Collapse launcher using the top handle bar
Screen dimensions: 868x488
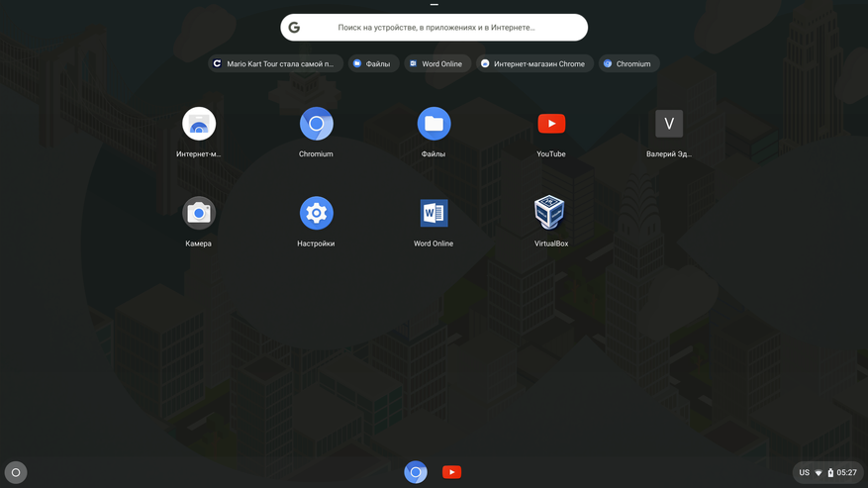click(434, 4)
